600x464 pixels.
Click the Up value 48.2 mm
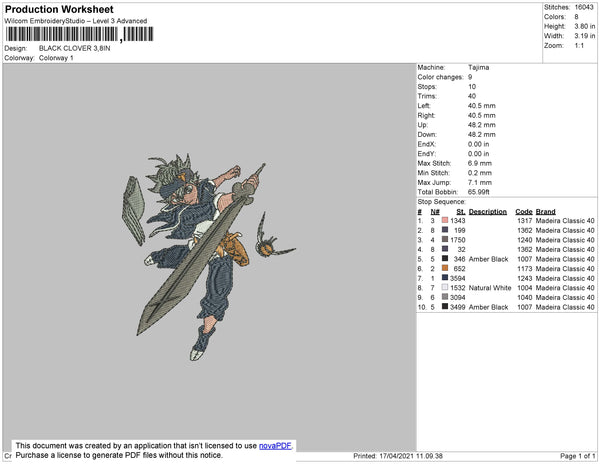481,125
